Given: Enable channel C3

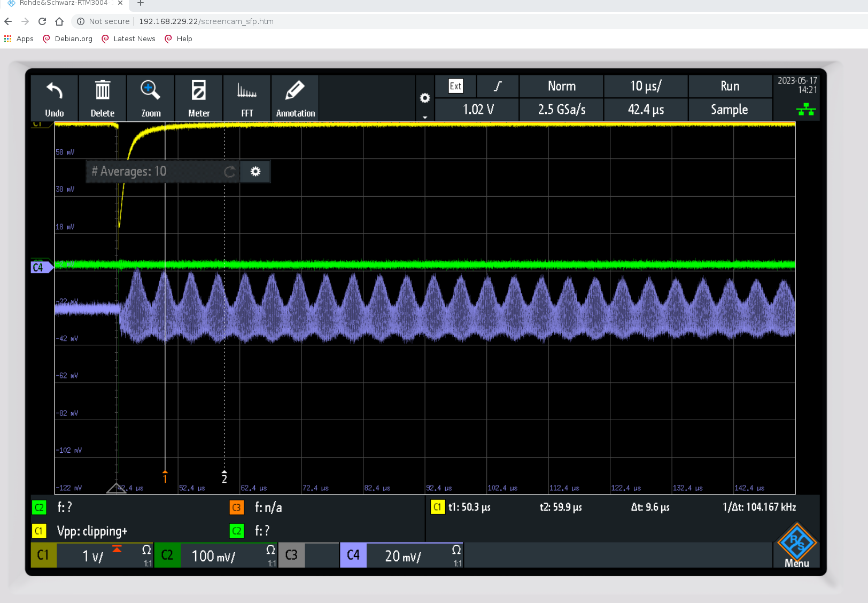Looking at the screenshot, I should [291, 555].
